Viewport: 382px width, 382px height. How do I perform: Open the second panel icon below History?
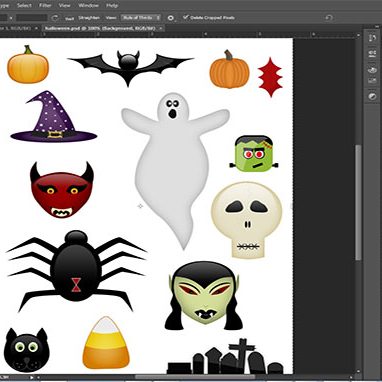coord(372,54)
